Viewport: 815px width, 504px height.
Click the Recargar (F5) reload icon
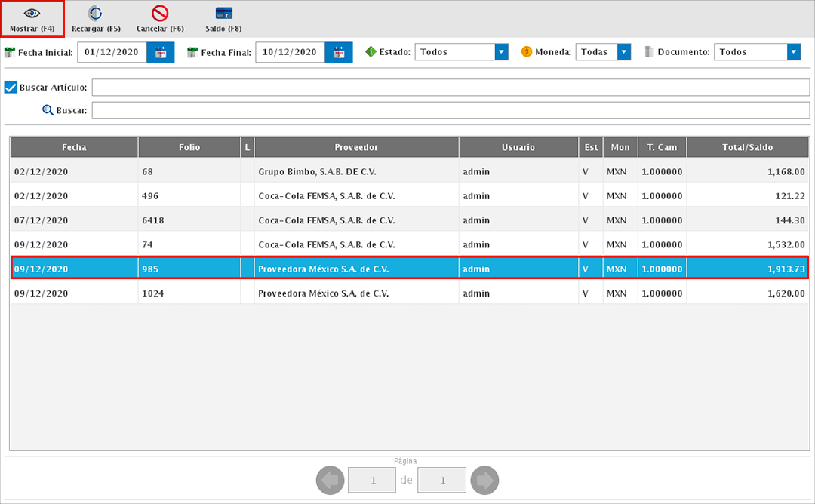click(96, 14)
